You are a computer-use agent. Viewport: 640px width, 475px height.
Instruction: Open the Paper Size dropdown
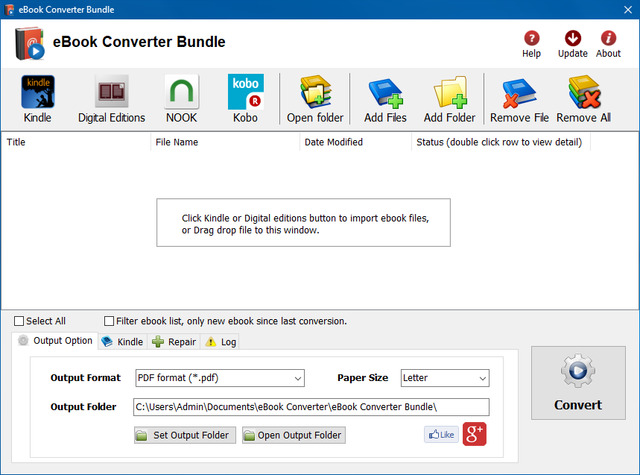pyautogui.click(x=444, y=378)
